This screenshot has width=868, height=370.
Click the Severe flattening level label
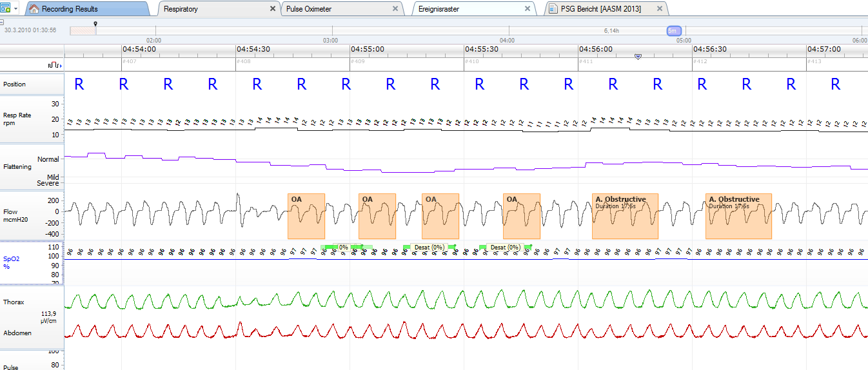(x=48, y=184)
